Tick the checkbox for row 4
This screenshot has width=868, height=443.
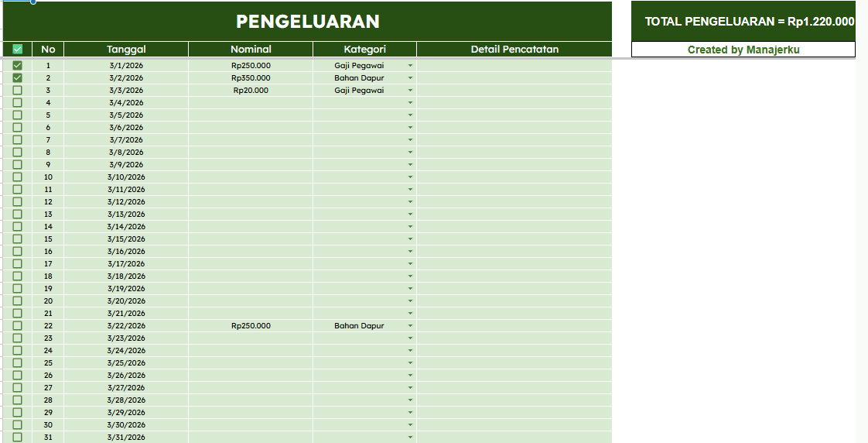17,102
